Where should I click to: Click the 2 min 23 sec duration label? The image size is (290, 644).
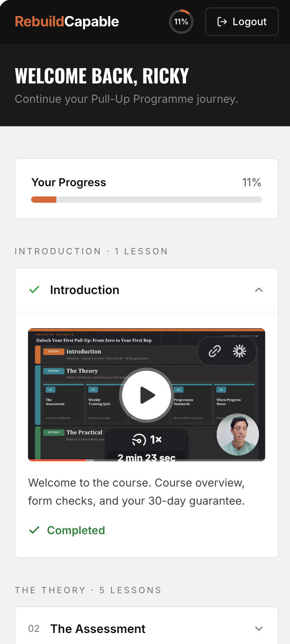(x=147, y=457)
